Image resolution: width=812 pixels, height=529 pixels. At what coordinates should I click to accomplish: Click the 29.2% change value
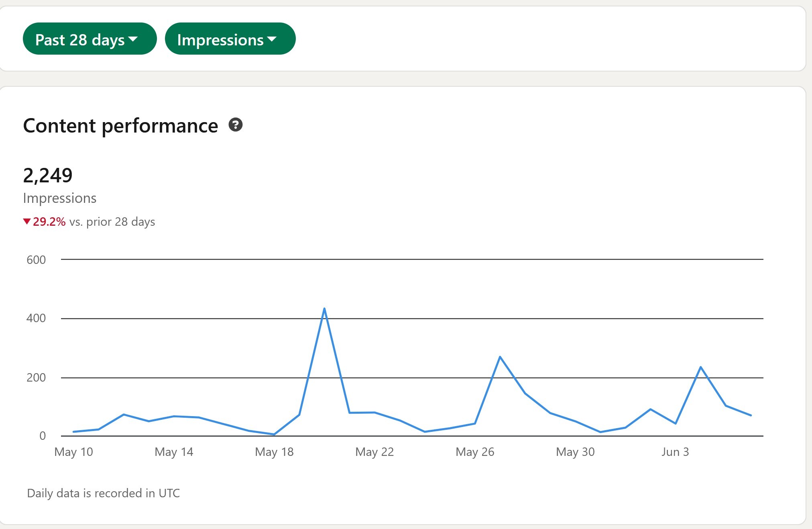point(49,222)
